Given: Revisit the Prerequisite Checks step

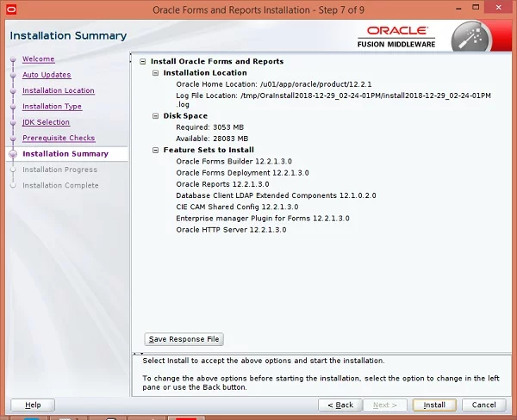Looking at the screenshot, I should (x=59, y=138).
